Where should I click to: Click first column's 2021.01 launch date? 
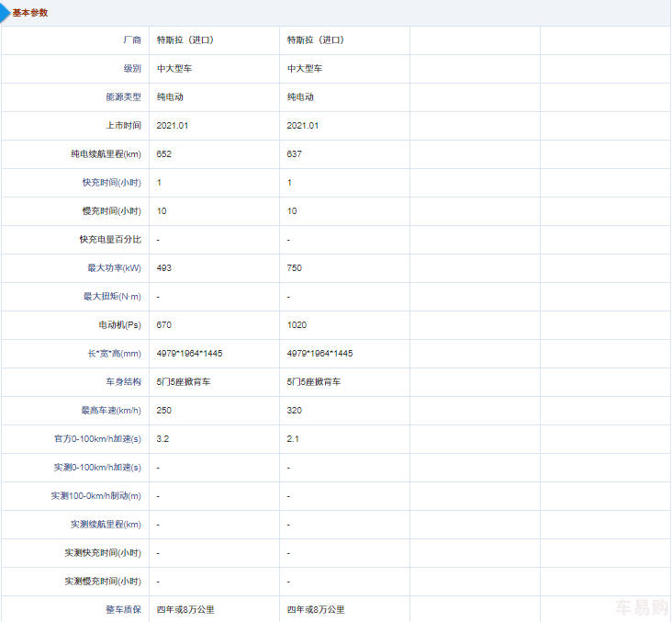(173, 125)
